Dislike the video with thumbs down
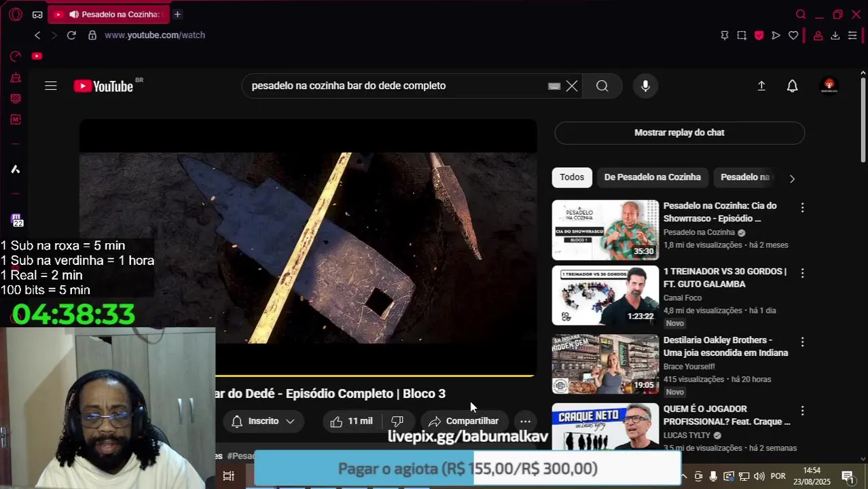The width and height of the screenshot is (868, 489). point(398,421)
